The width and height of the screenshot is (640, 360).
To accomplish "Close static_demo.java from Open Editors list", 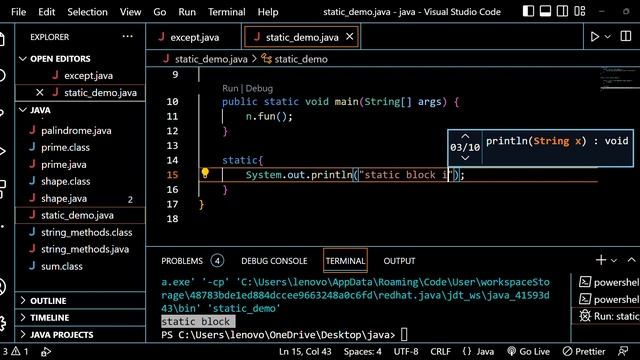I will [40, 93].
